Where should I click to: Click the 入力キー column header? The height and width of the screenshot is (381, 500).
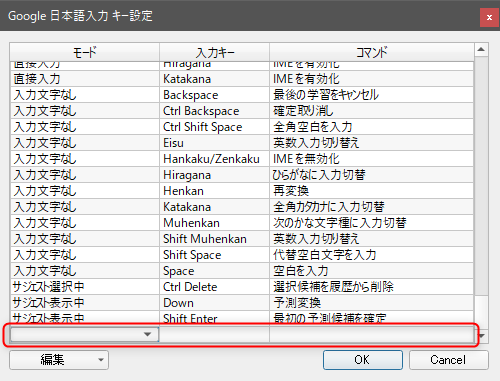click(214, 52)
